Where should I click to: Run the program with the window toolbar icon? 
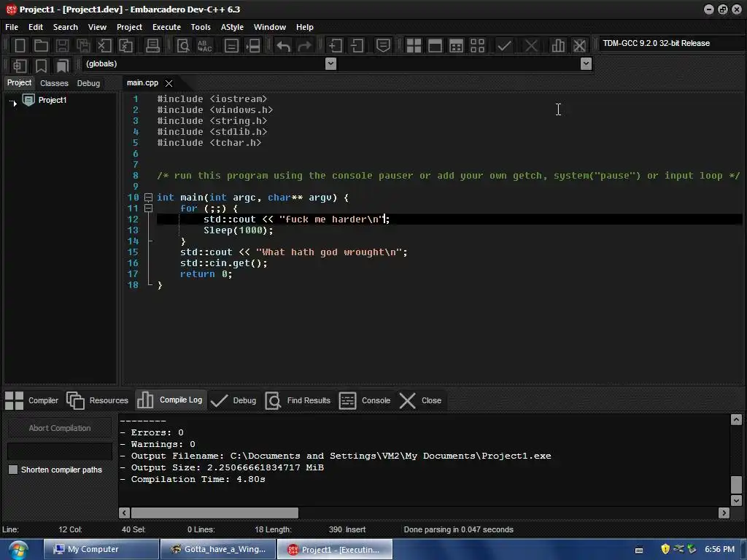(x=435, y=46)
